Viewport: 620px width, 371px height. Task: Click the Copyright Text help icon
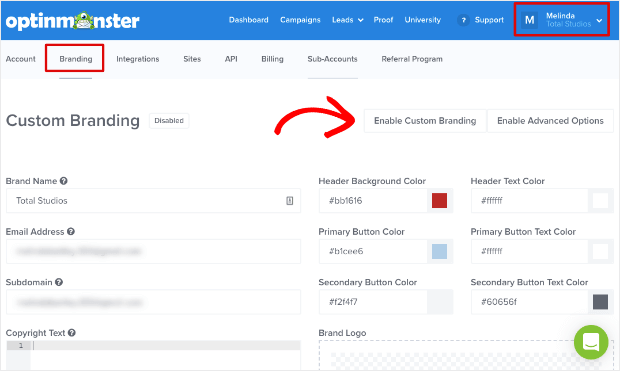click(72, 333)
